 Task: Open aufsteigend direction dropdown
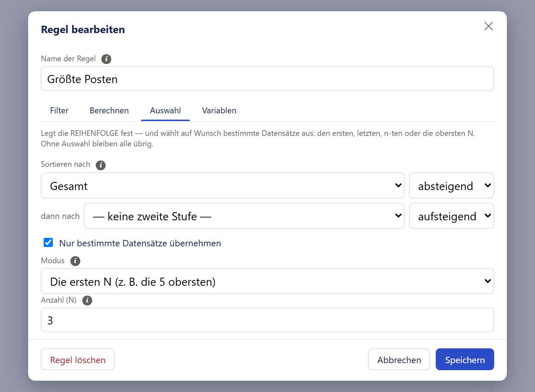452,216
